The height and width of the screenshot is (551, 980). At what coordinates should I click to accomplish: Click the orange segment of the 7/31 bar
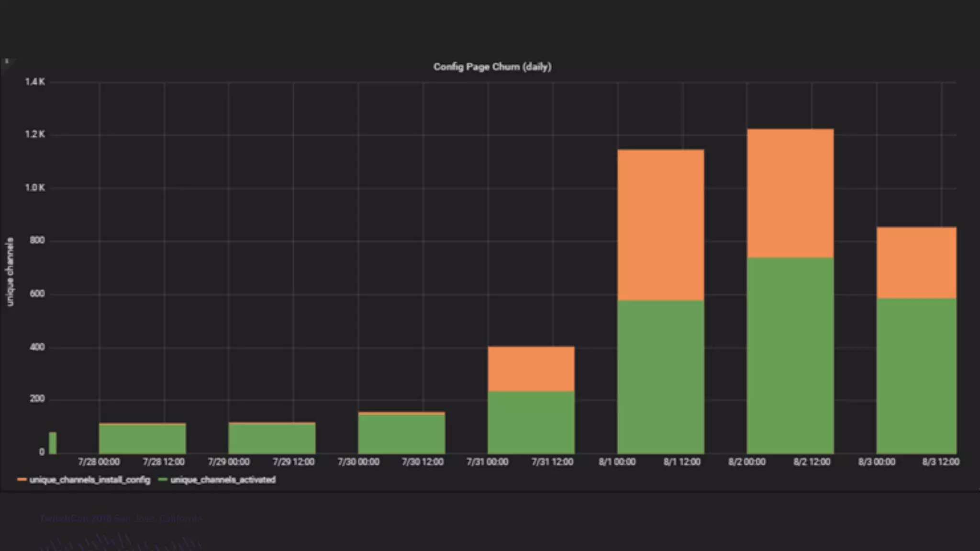coord(531,369)
